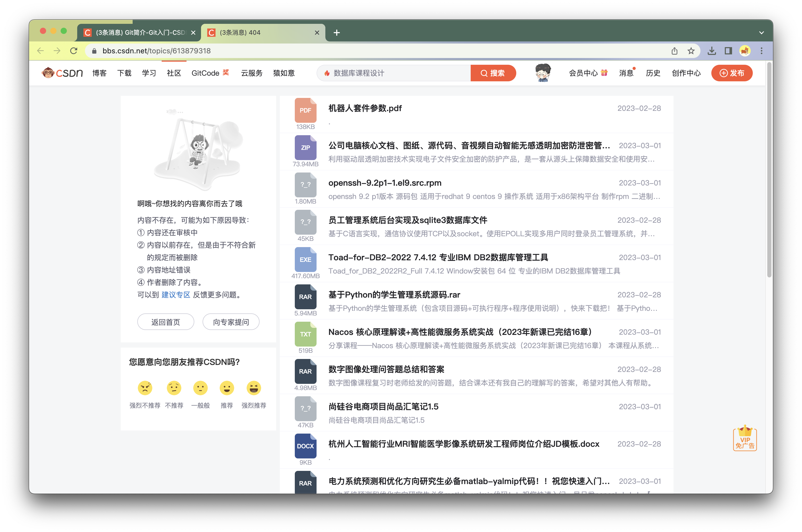This screenshot has height=532, width=802.
Task: Click the user avatar in the CSDN header
Action: [543, 73]
